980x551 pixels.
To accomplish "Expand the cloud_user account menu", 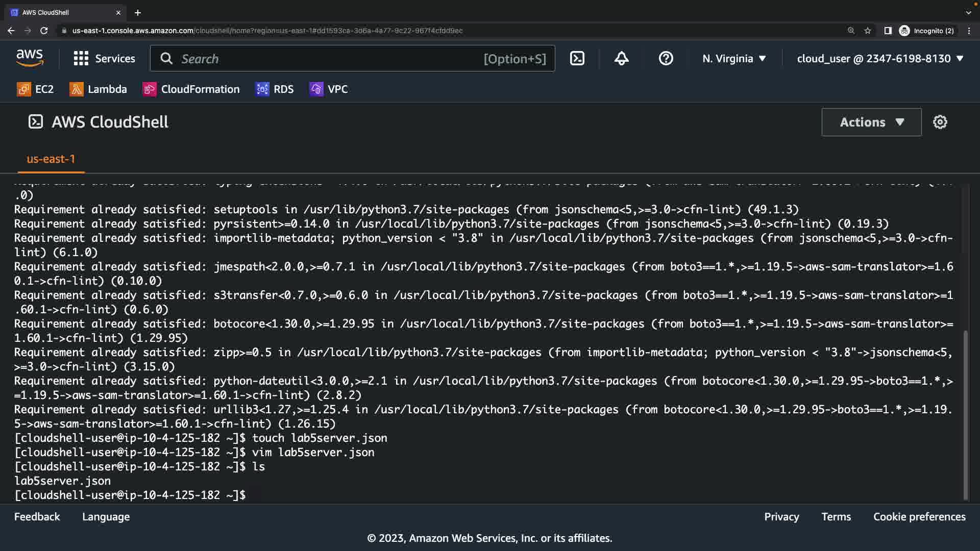I will pos(880,59).
